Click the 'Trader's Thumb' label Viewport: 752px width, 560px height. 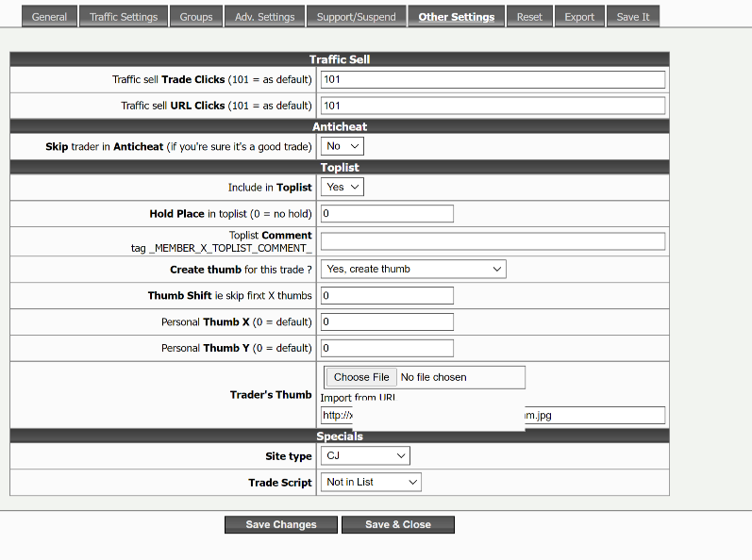[x=271, y=395]
